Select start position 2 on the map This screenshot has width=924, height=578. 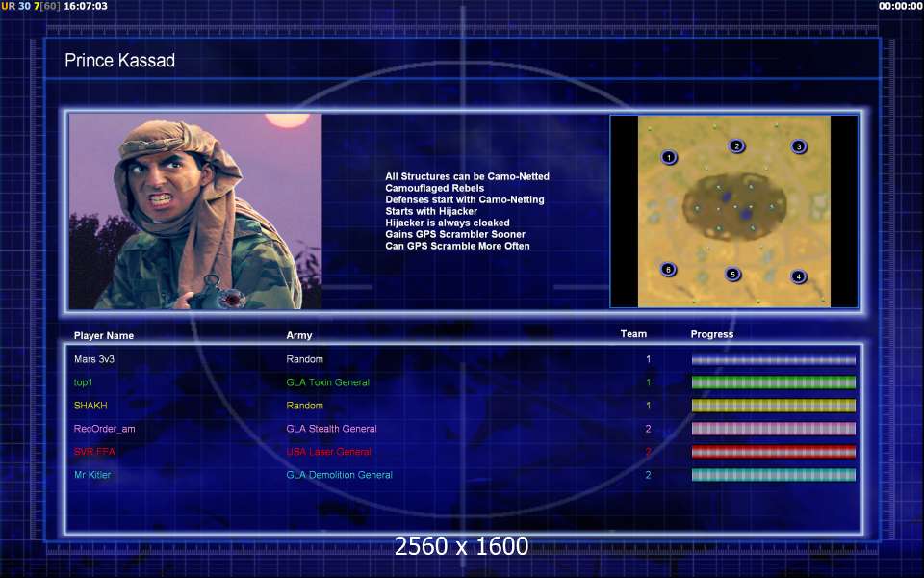tap(736, 145)
